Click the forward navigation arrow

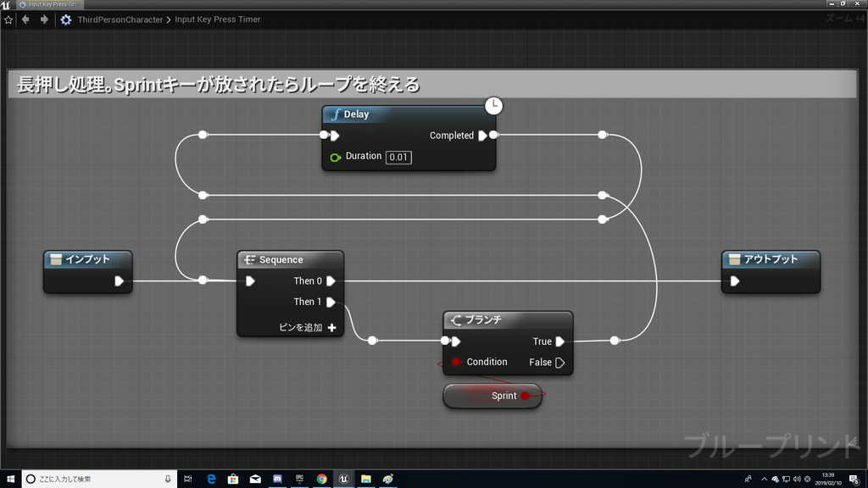42,19
